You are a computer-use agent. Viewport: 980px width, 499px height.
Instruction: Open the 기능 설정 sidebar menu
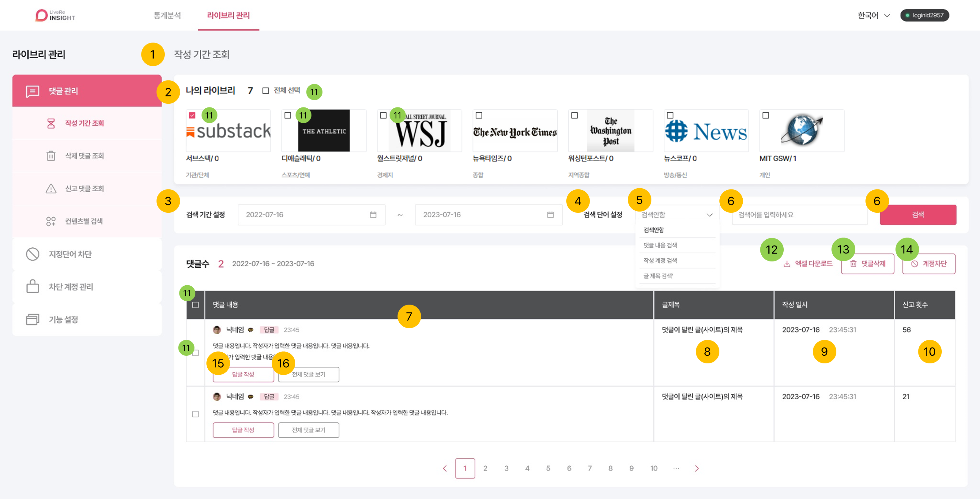point(63,320)
